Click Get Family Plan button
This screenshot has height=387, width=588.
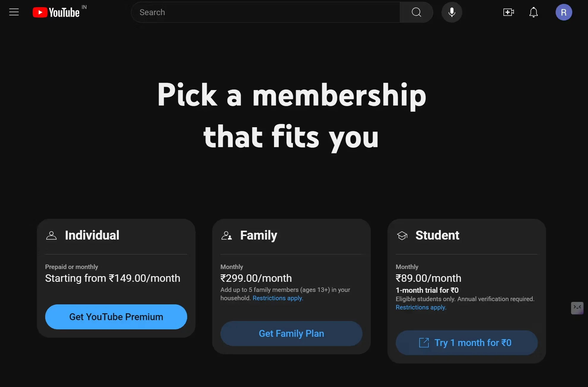click(x=291, y=333)
